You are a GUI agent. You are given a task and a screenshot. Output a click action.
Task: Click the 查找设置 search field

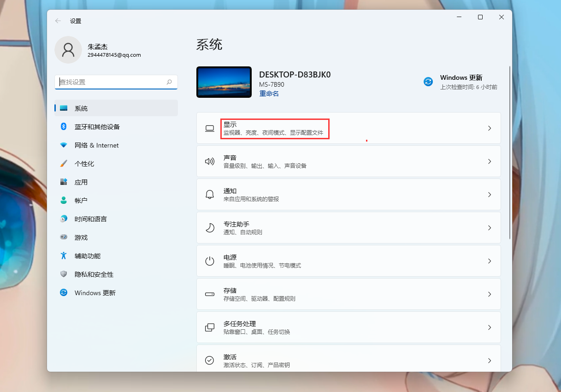(x=116, y=82)
